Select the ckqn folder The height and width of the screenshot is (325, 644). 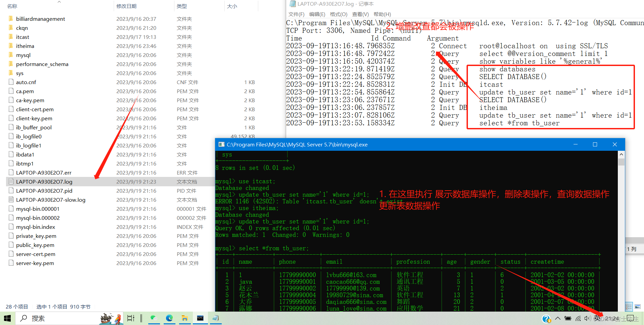[22, 28]
